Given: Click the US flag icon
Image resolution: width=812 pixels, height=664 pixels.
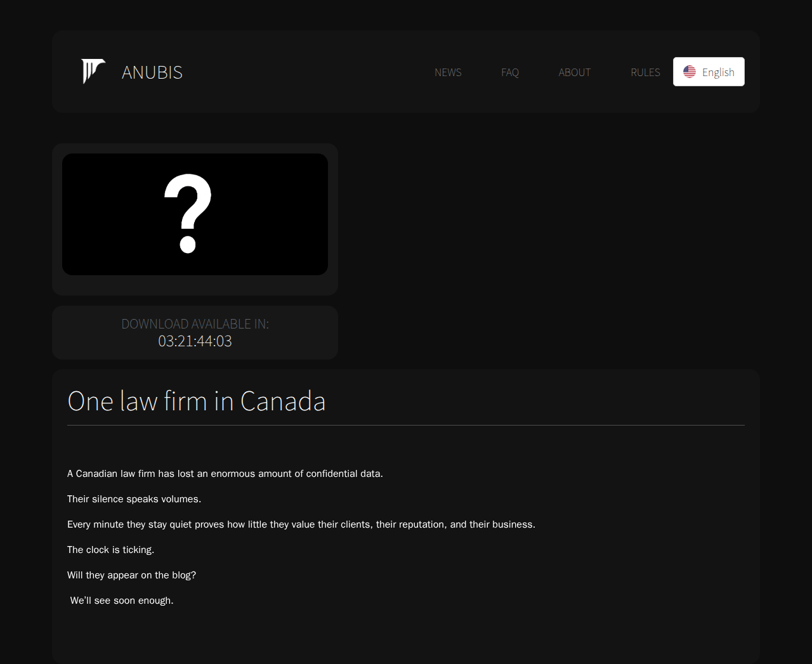Looking at the screenshot, I should point(690,72).
